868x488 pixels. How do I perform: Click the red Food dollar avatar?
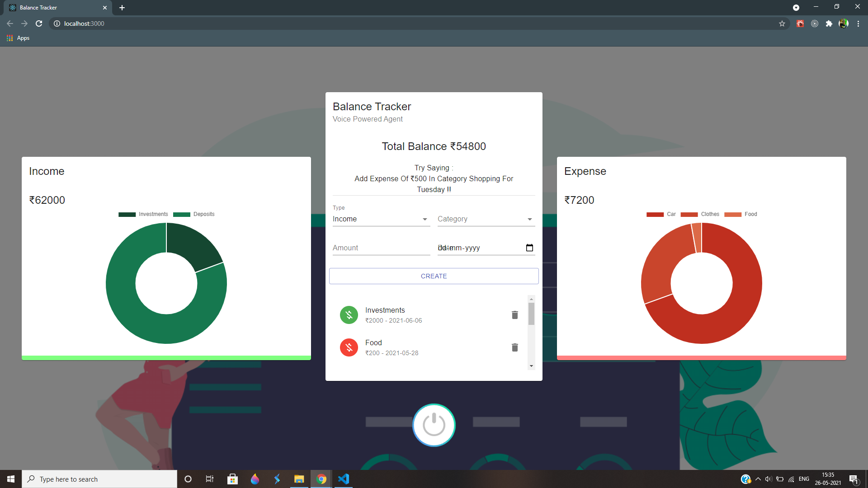pyautogui.click(x=349, y=347)
